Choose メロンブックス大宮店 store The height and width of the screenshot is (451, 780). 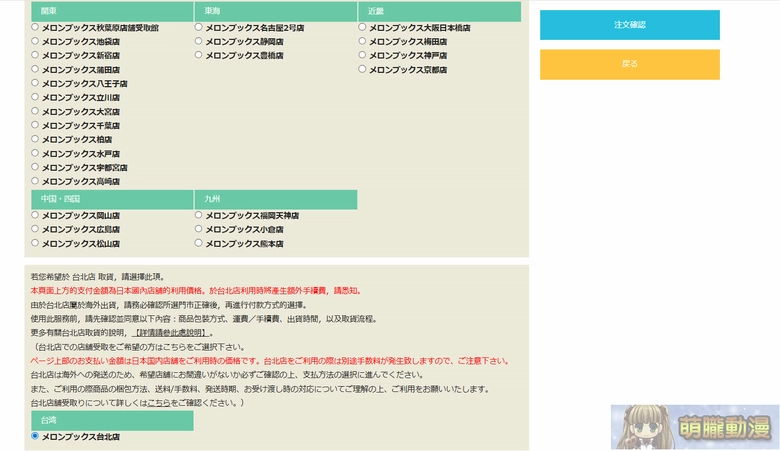(x=35, y=111)
